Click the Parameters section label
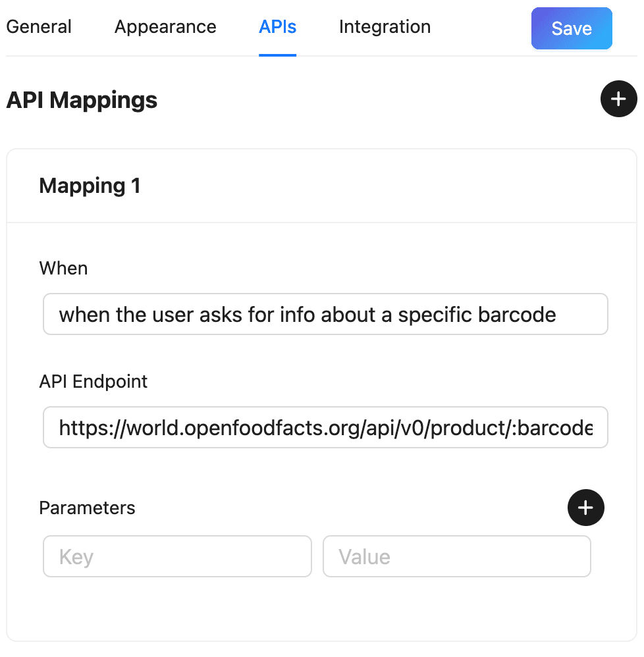644x657 pixels. tap(87, 508)
